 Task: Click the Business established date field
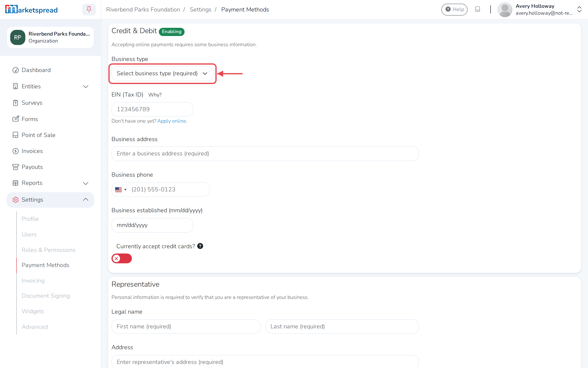click(x=152, y=225)
